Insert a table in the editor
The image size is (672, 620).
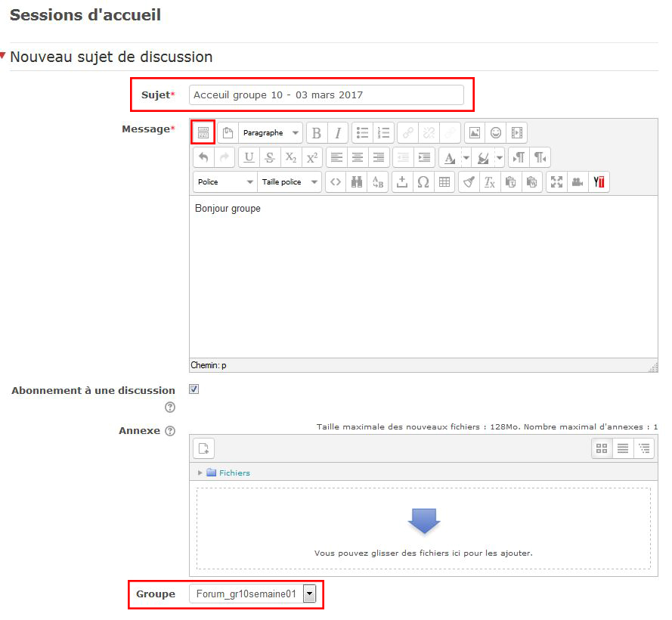[444, 182]
